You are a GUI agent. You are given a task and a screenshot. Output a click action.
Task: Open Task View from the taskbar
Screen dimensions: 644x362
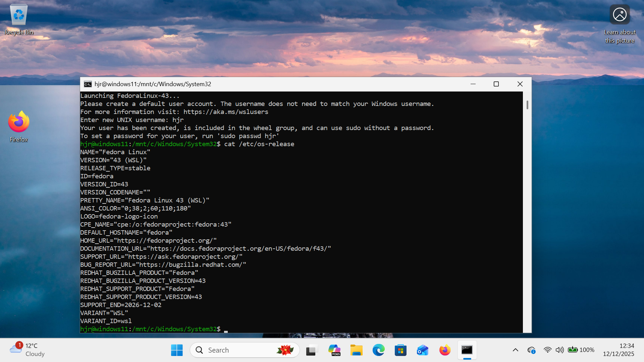(x=312, y=350)
